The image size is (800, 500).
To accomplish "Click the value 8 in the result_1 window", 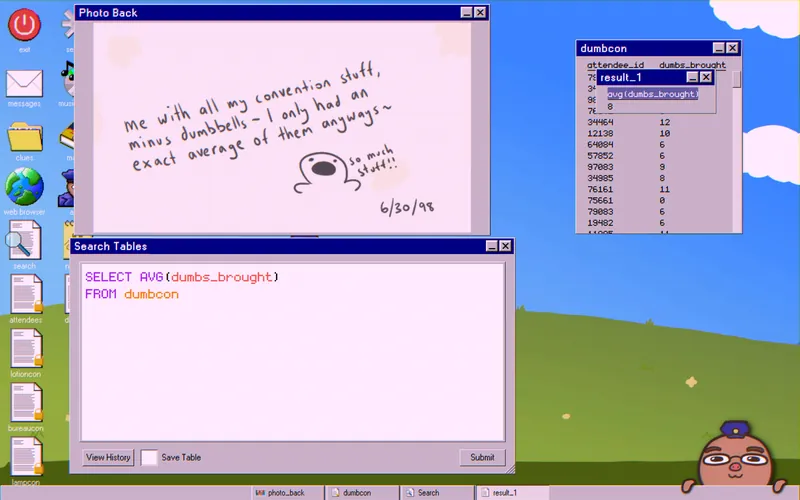I will pos(610,107).
